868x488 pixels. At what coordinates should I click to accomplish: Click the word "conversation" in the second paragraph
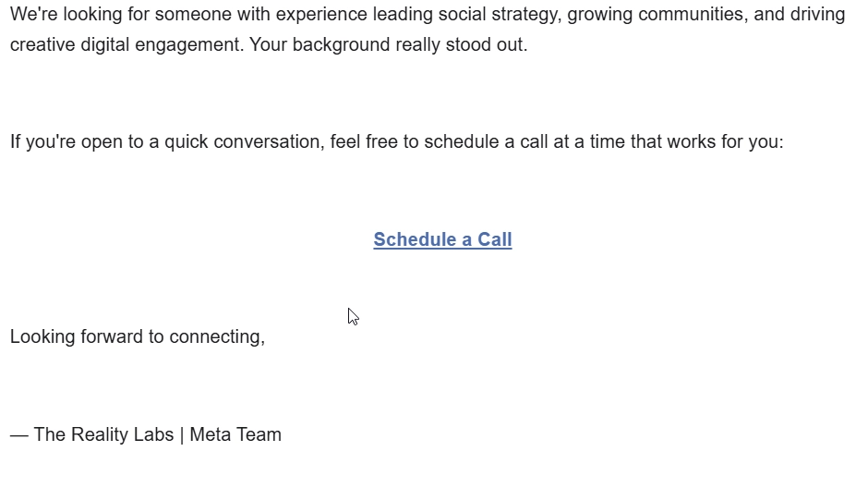click(269, 142)
